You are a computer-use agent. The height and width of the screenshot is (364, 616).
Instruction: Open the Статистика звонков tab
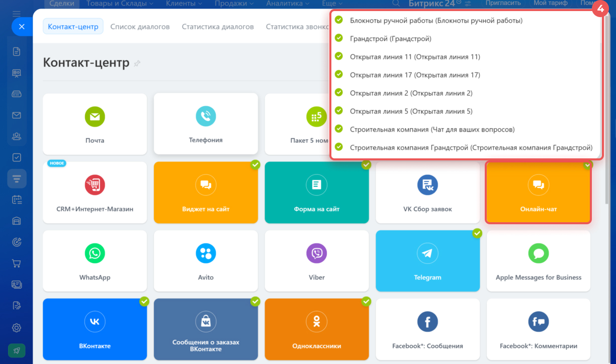pos(298,27)
